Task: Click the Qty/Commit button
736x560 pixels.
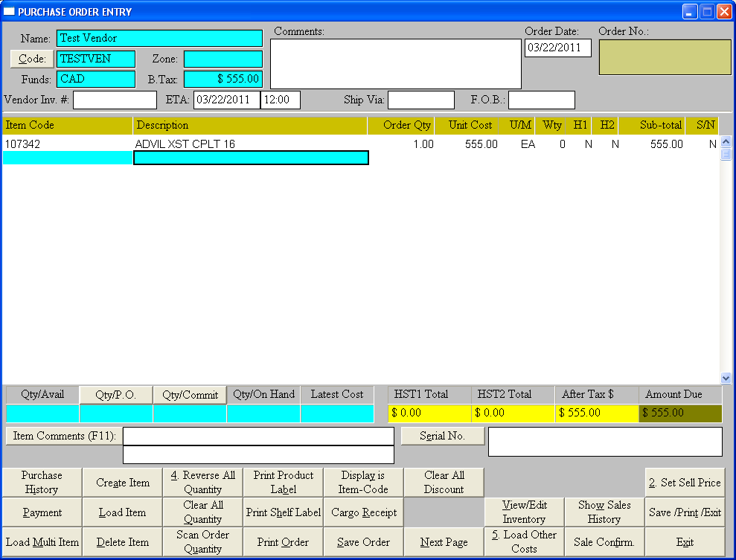Action: click(x=190, y=395)
